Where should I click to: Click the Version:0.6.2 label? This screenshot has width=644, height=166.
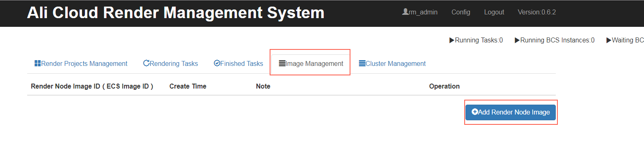(x=537, y=12)
